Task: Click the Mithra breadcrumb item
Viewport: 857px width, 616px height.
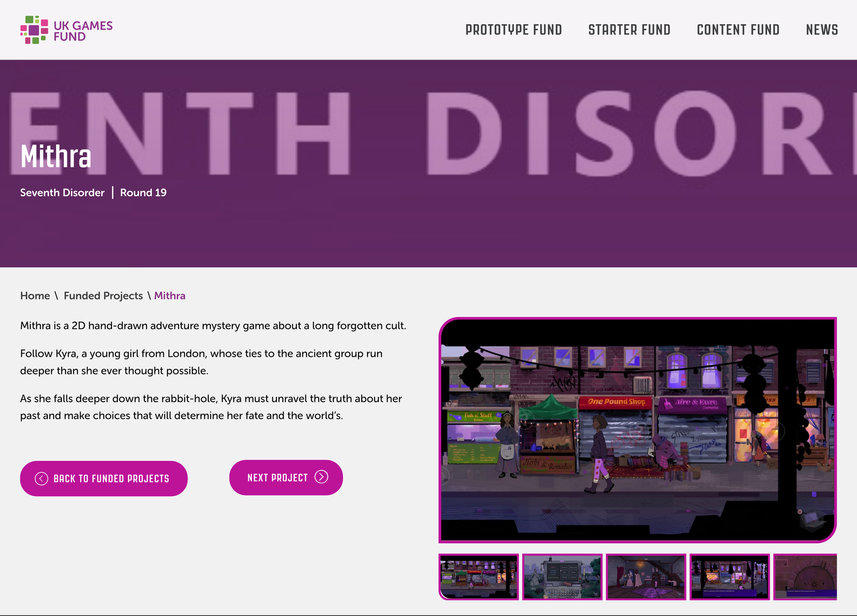Action: 170,296
